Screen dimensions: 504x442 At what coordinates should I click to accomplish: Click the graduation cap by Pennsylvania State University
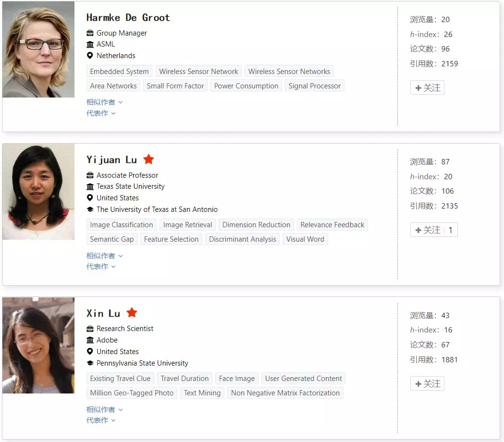point(90,363)
